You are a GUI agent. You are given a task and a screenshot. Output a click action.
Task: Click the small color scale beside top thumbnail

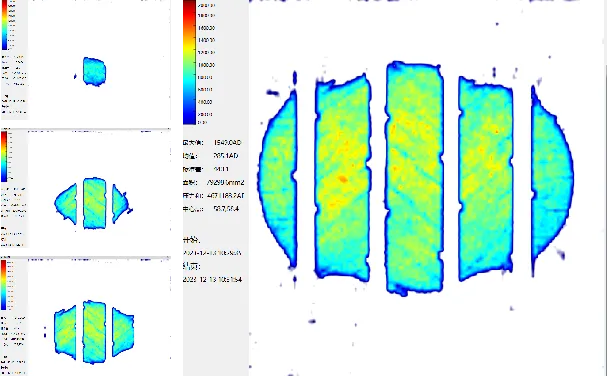4,25
